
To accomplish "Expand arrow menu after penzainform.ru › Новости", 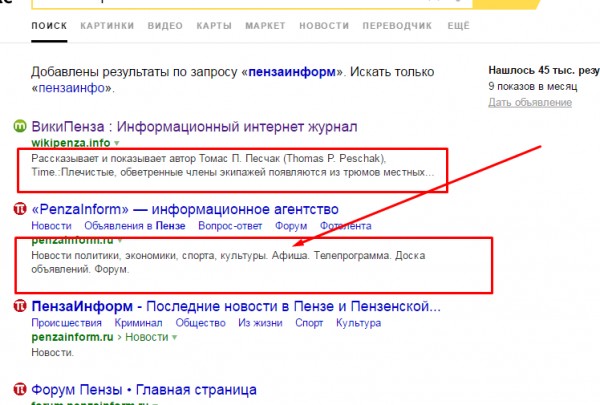I will tap(174, 337).
